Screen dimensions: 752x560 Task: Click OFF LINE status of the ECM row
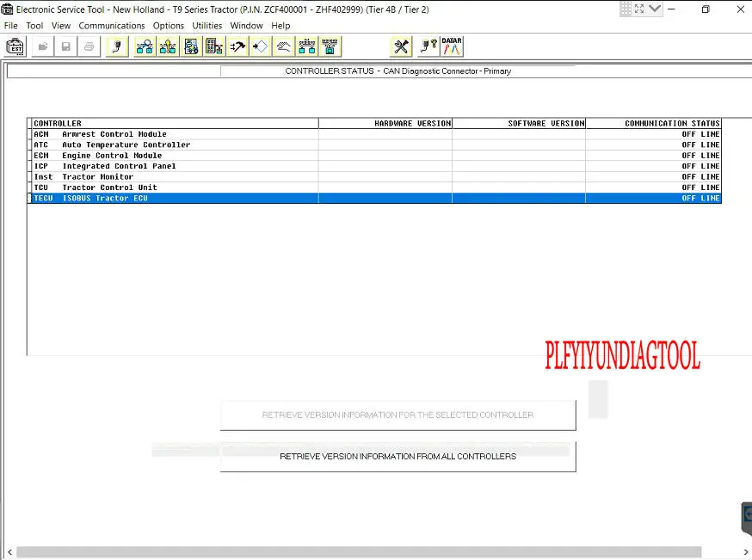700,156
